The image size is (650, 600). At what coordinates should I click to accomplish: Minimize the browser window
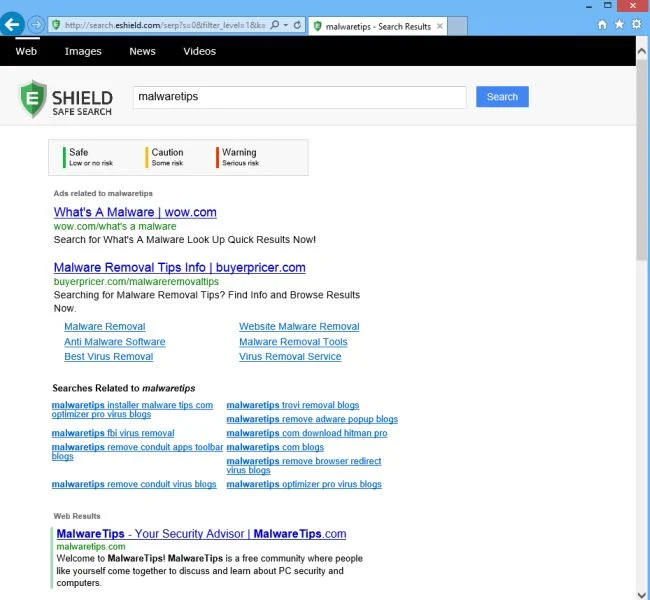[589, 6]
